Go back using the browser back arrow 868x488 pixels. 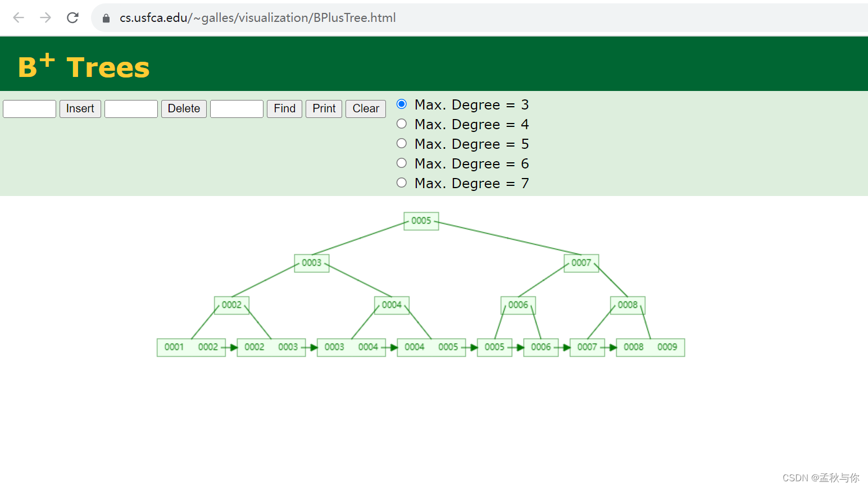coord(19,17)
